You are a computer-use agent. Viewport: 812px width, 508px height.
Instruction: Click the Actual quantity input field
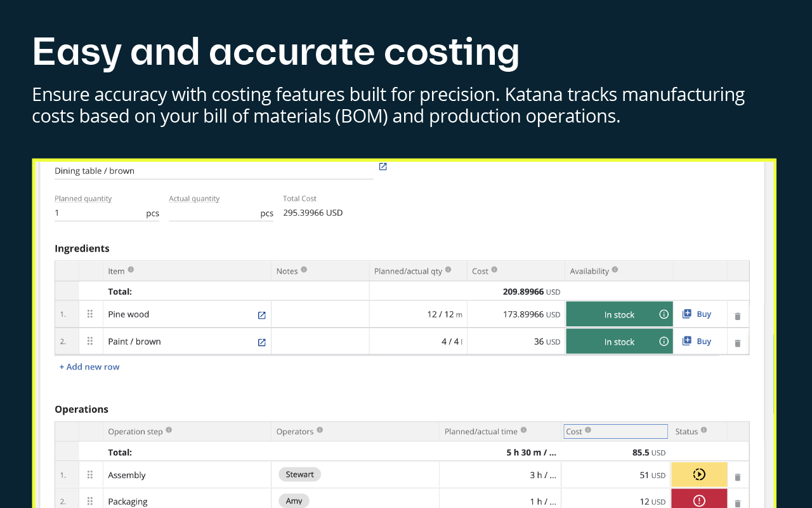tap(213, 213)
